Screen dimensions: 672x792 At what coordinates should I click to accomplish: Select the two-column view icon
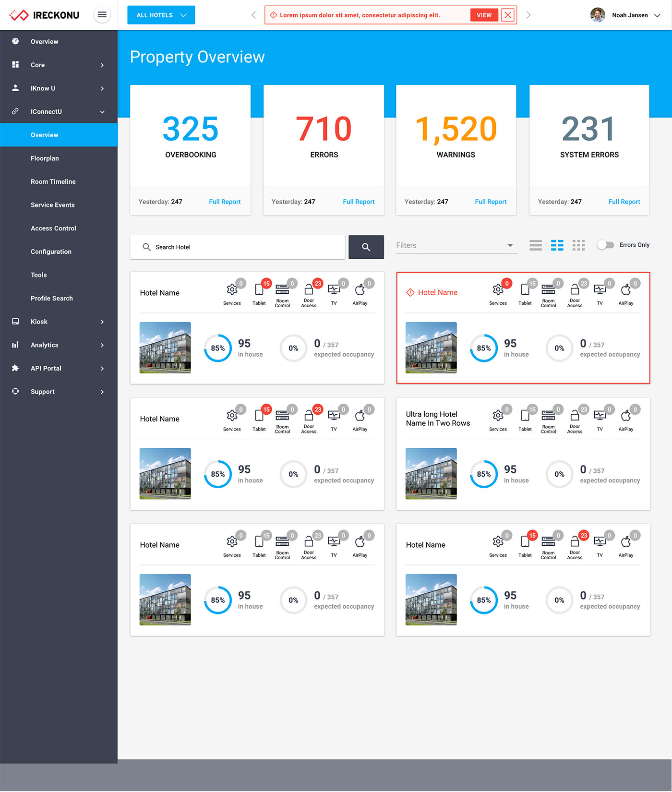[557, 245]
